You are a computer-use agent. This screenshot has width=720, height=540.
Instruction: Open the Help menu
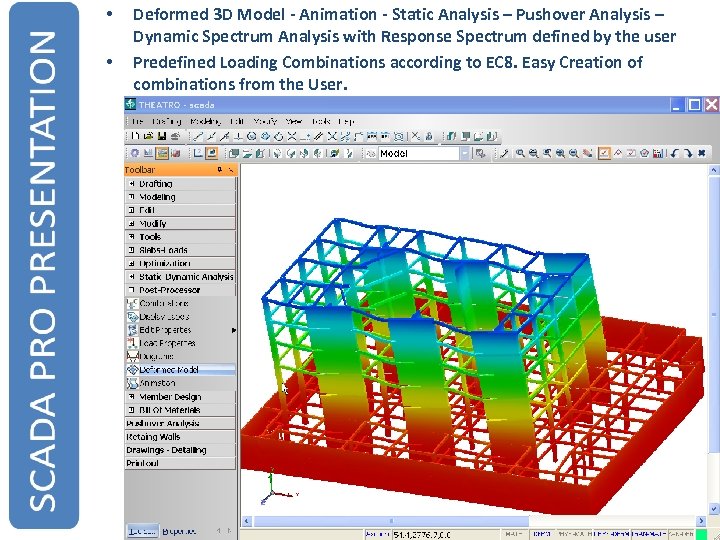(346, 121)
